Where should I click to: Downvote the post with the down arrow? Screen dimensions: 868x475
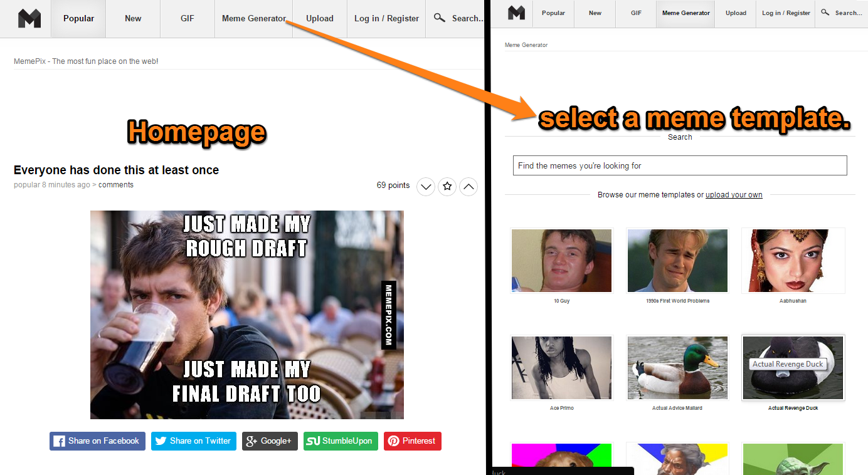pyautogui.click(x=425, y=186)
